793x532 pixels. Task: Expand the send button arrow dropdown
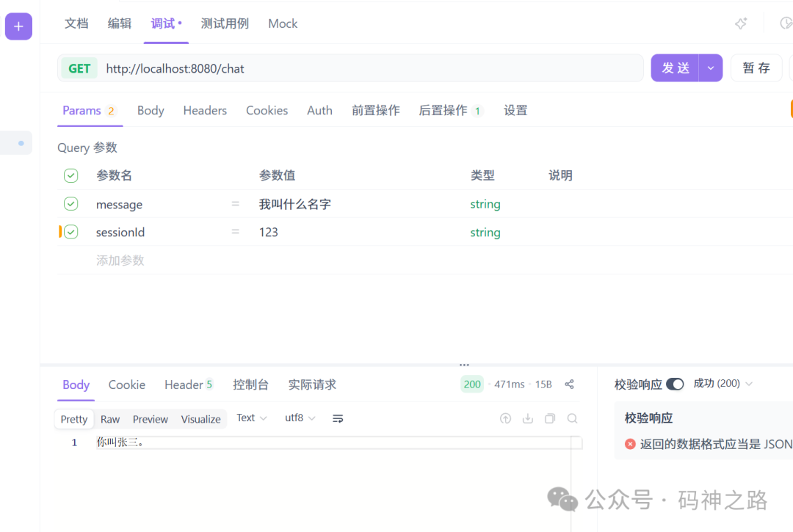click(709, 68)
